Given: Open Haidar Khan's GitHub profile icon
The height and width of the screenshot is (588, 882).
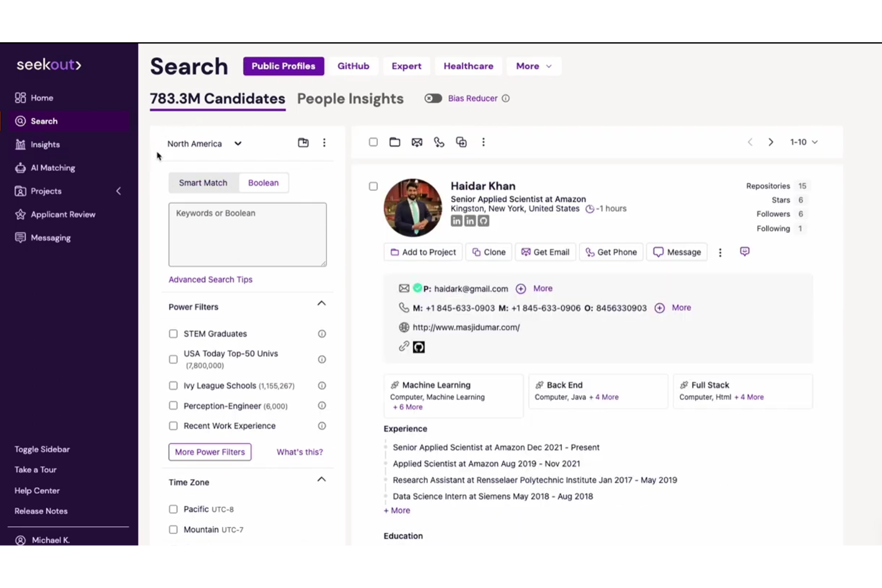Looking at the screenshot, I should point(483,220).
